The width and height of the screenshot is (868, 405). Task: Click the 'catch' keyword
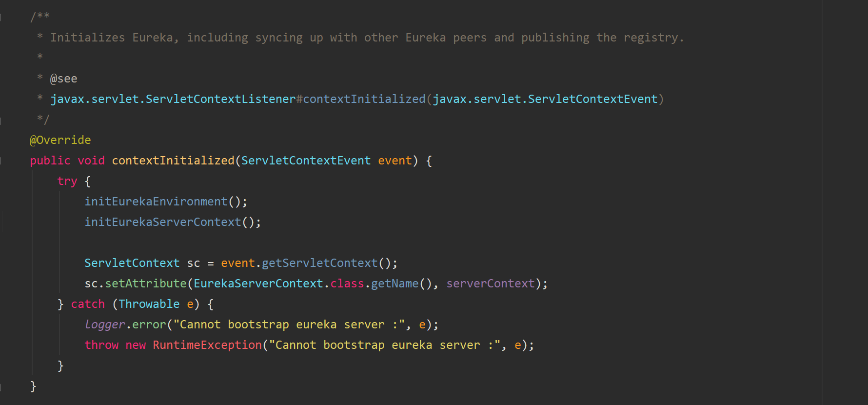tap(88, 304)
